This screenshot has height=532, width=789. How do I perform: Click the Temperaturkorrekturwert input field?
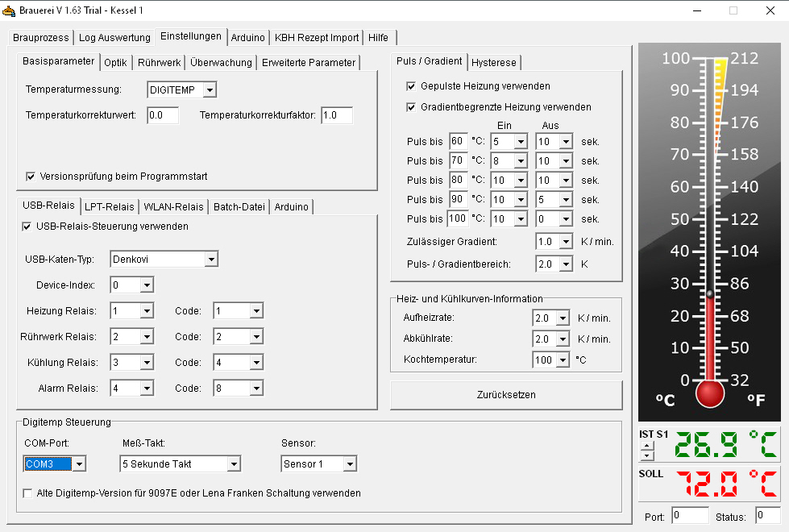coord(162,115)
